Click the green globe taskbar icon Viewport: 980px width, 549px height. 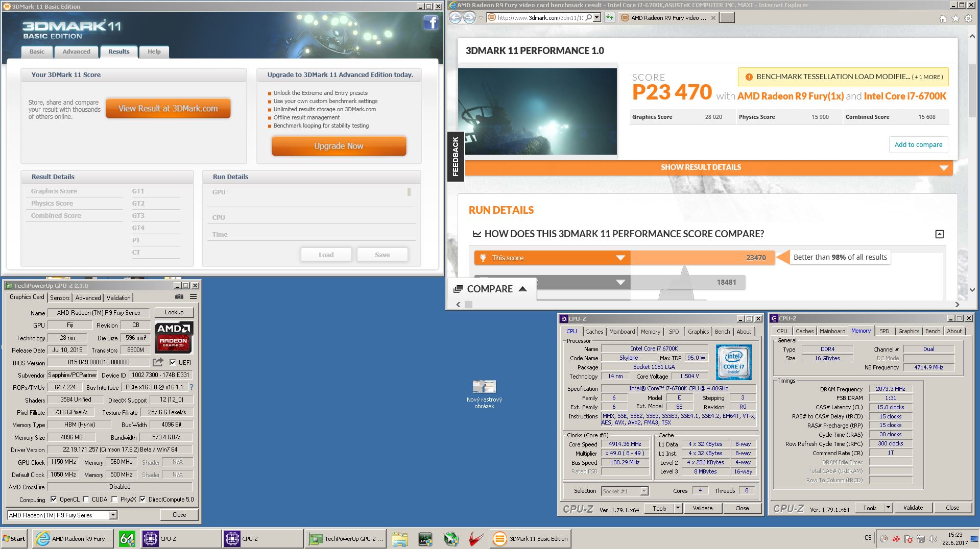[x=450, y=538]
